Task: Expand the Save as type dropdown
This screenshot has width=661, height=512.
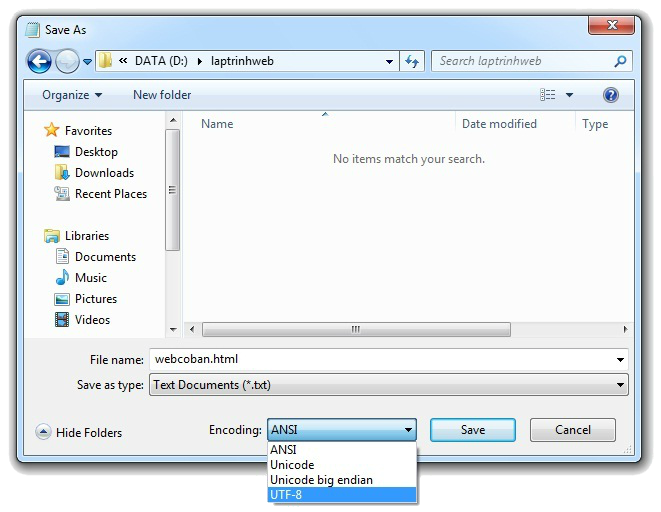Action: (621, 385)
